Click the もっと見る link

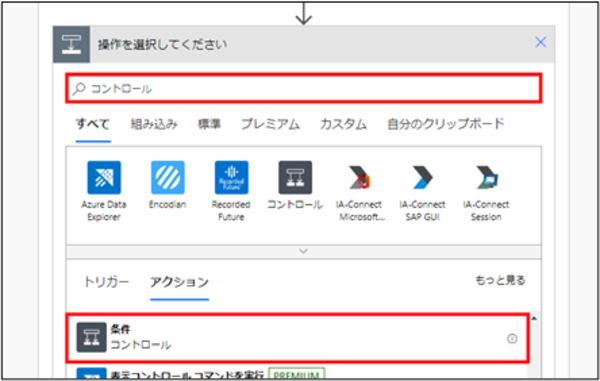(500, 280)
